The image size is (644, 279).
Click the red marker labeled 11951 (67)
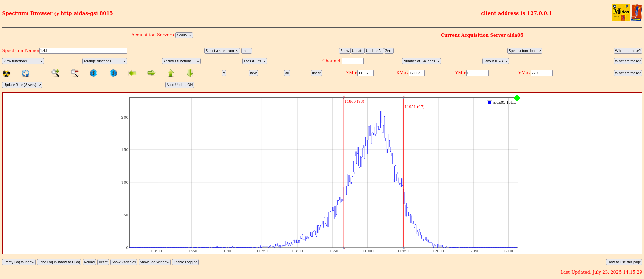414,107
